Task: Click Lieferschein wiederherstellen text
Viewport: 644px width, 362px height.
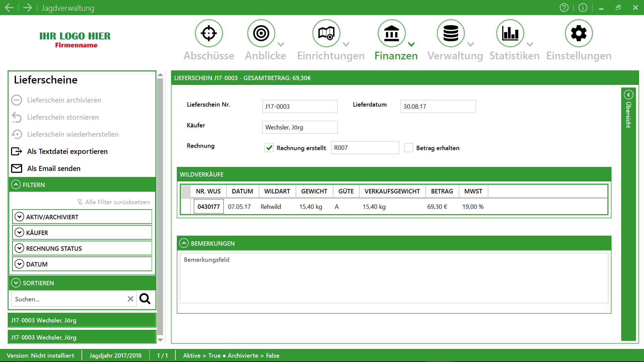Action: point(73,134)
